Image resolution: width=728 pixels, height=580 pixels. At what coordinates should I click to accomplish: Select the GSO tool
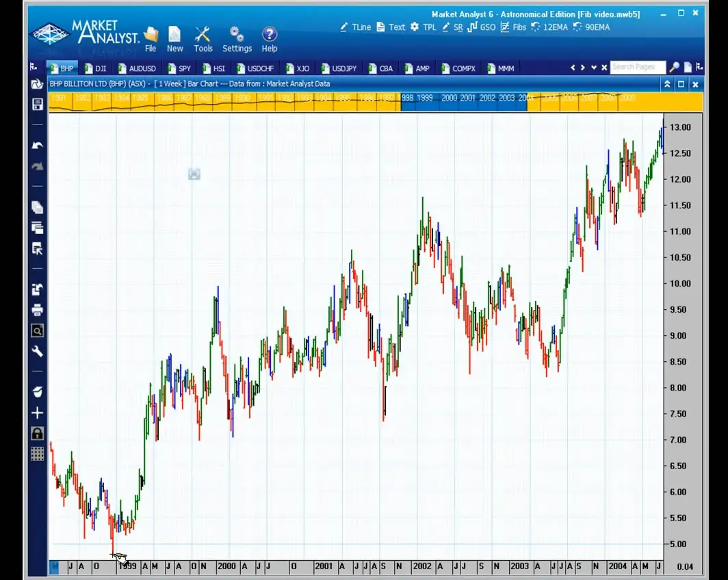482,27
